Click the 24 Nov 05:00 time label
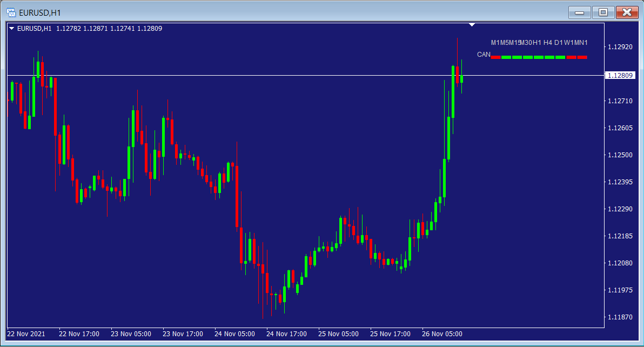 point(234,334)
